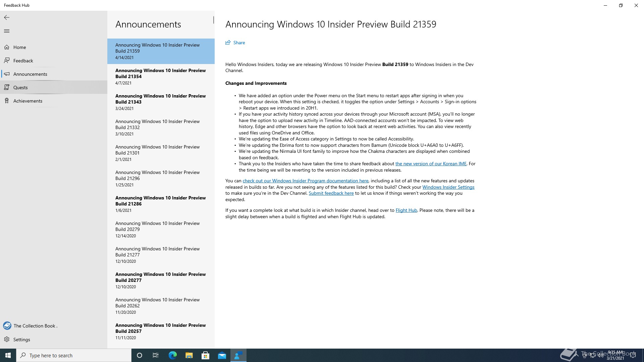The image size is (644, 362).
Task: Select Achievements in the navigation pane
Action: (54, 101)
